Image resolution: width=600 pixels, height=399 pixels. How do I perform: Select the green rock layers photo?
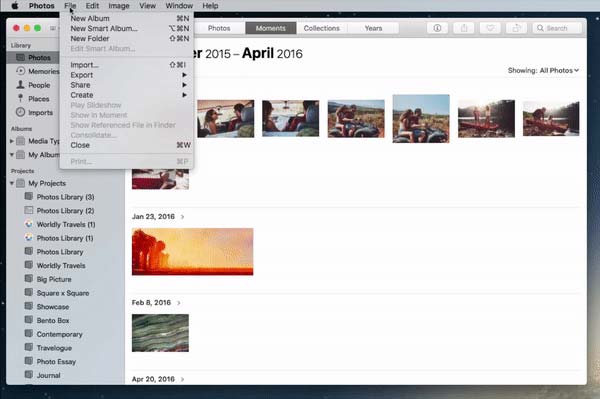(x=160, y=333)
